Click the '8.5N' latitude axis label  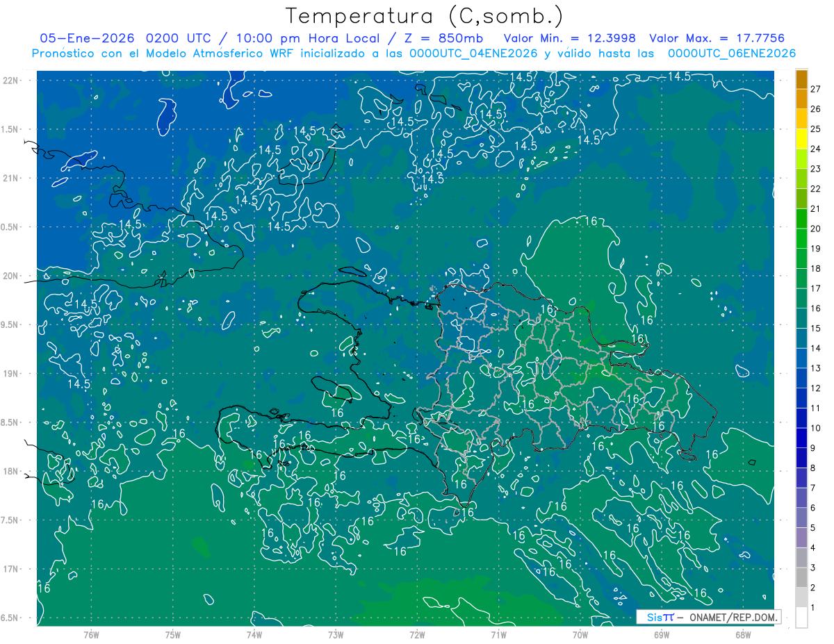(10, 422)
